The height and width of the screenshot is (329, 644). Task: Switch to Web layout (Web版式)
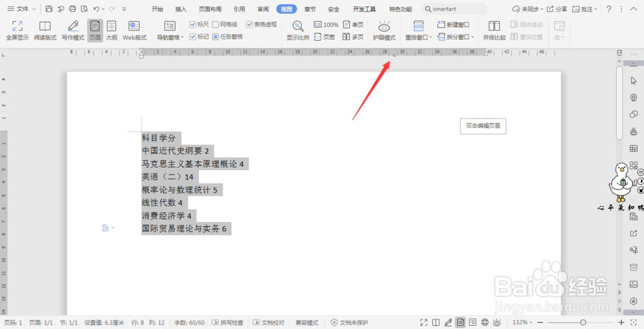click(x=135, y=31)
